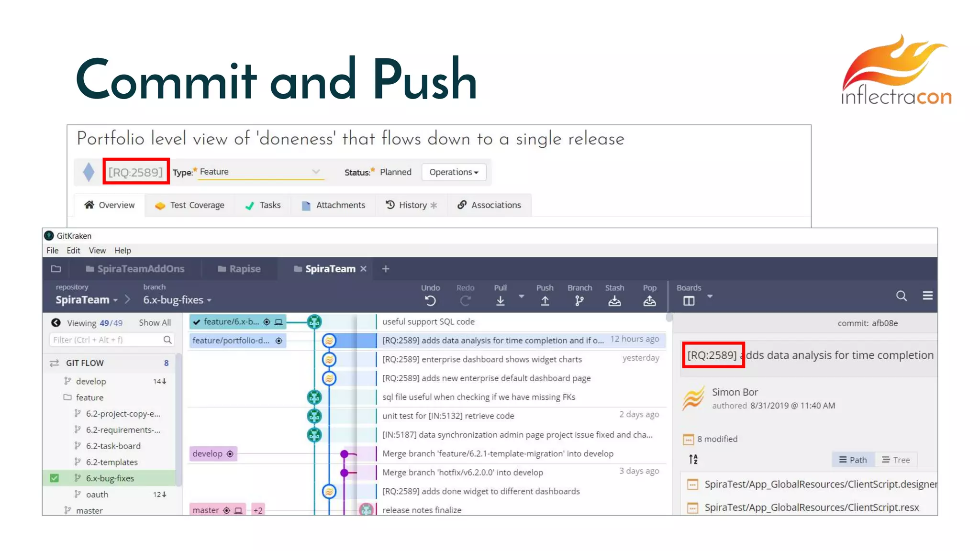The height and width of the screenshot is (551, 980).
Task: Collapse the GIT FLOW section
Action: (x=85, y=363)
